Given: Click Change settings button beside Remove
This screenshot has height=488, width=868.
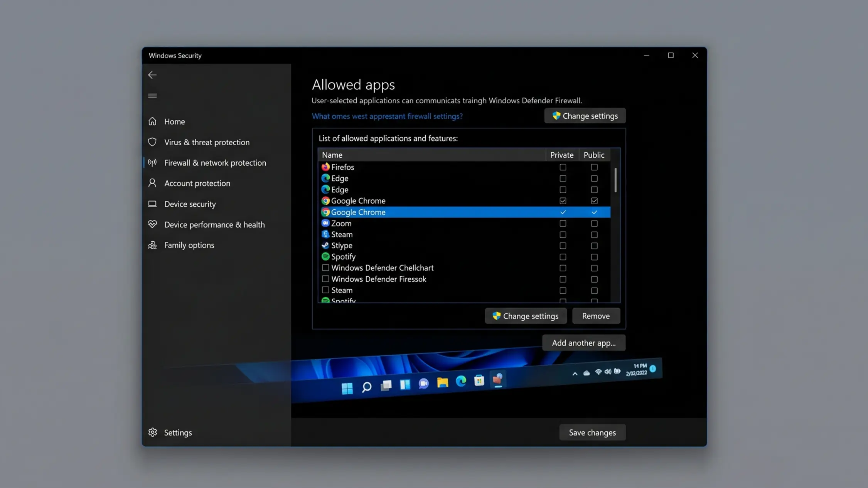Looking at the screenshot, I should click(526, 316).
